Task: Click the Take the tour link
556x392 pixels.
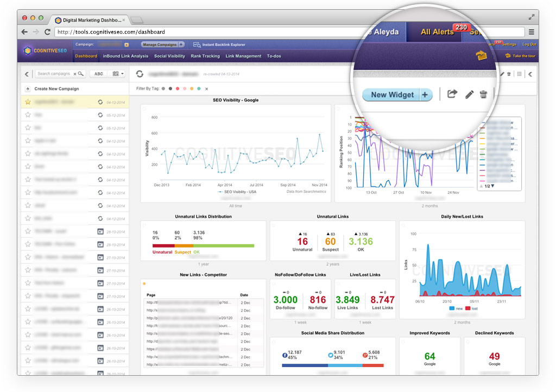Action: pyautogui.click(x=524, y=56)
